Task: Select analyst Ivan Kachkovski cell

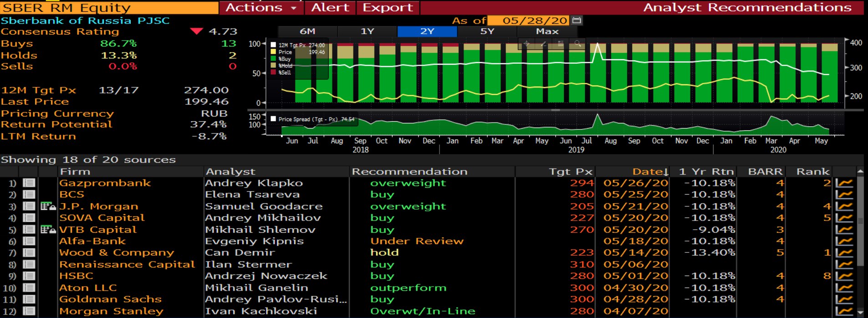Action: (x=260, y=311)
